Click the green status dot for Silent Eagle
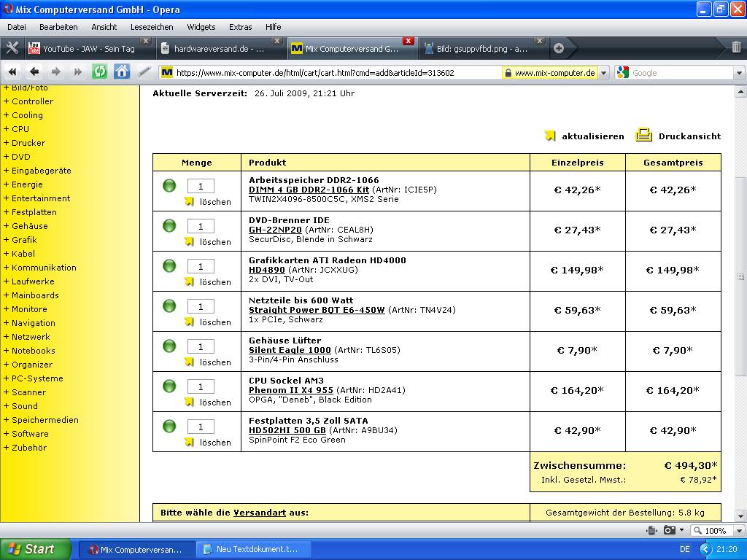747x560 pixels. point(169,346)
